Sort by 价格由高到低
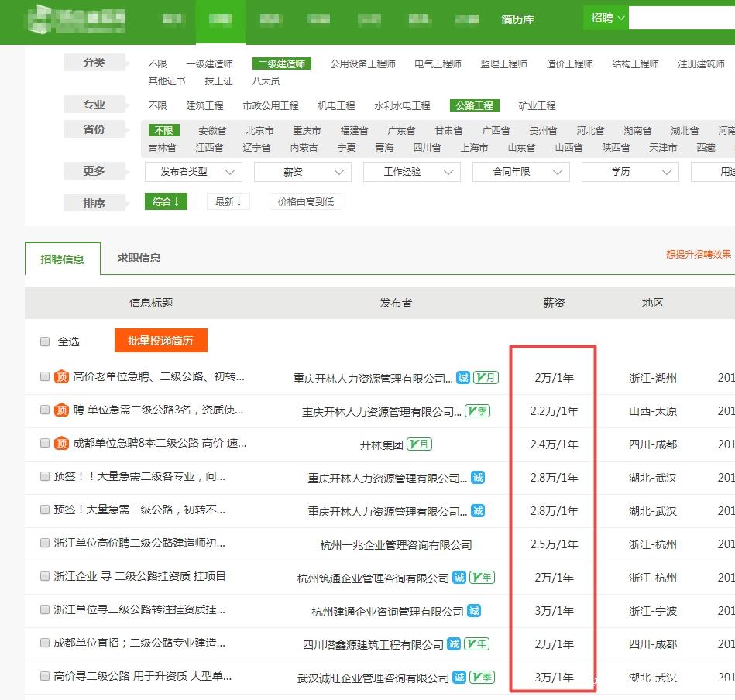The width and height of the screenshot is (735, 700). coord(306,201)
